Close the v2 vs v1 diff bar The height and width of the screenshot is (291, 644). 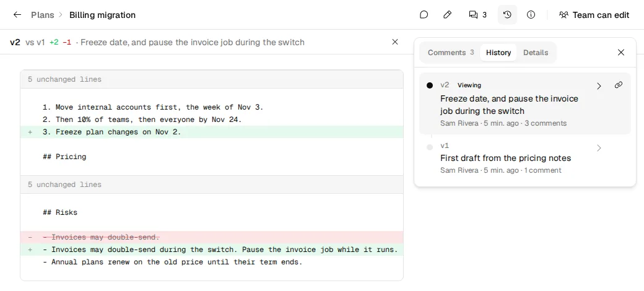pos(395,42)
